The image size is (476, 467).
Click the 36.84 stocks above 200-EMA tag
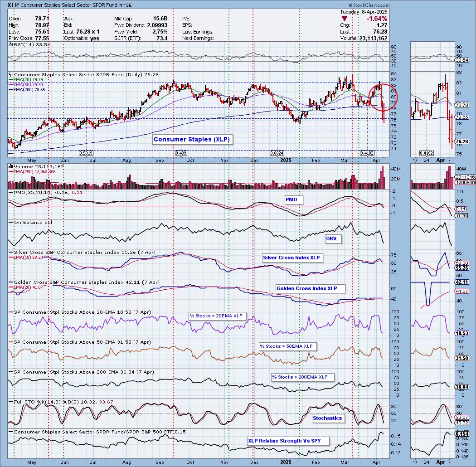click(x=462, y=387)
